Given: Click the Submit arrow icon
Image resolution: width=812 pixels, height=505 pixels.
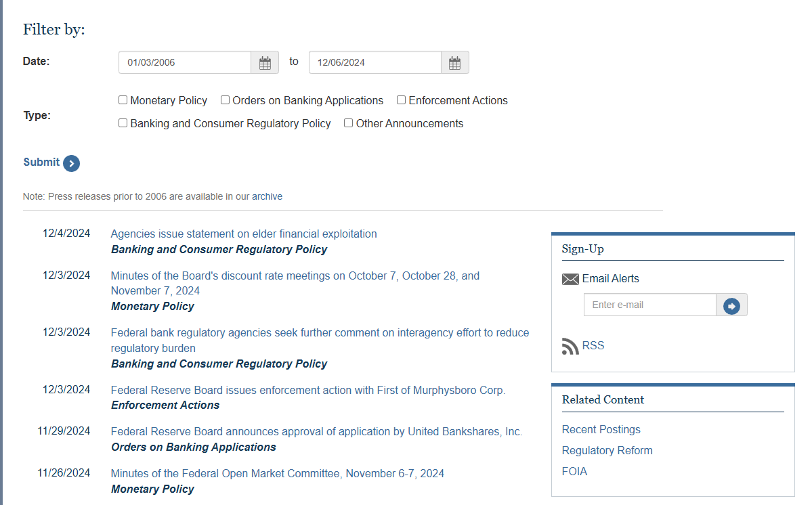Looking at the screenshot, I should [x=72, y=163].
